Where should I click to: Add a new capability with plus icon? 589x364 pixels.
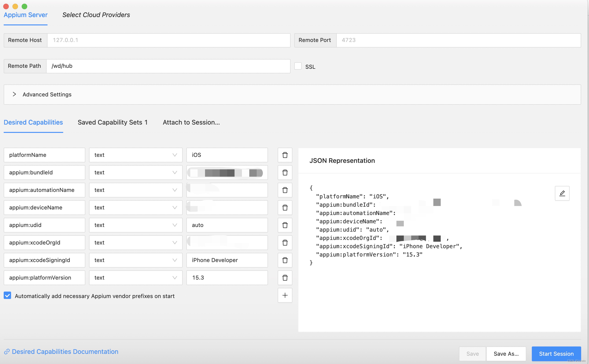tap(285, 295)
